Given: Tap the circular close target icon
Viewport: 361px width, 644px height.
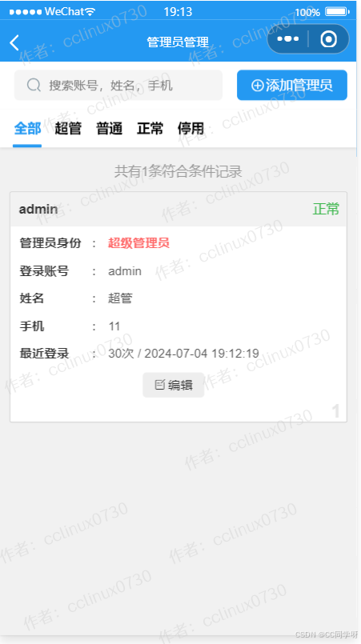Looking at the screenshot, I should (328, 39).
